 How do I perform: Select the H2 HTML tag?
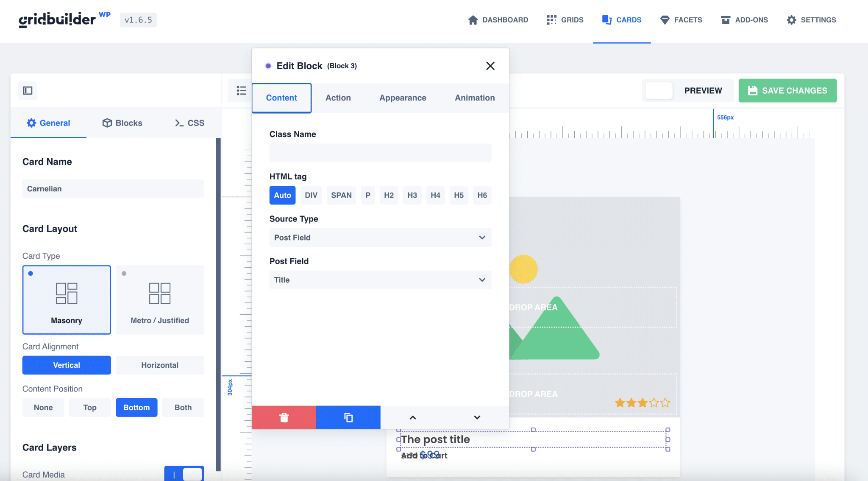(389, 195)
